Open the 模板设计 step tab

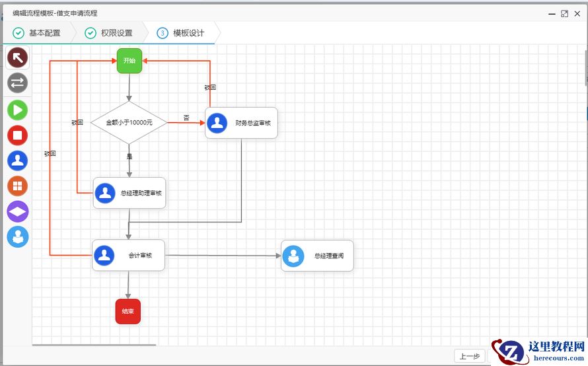coord(181,33)
